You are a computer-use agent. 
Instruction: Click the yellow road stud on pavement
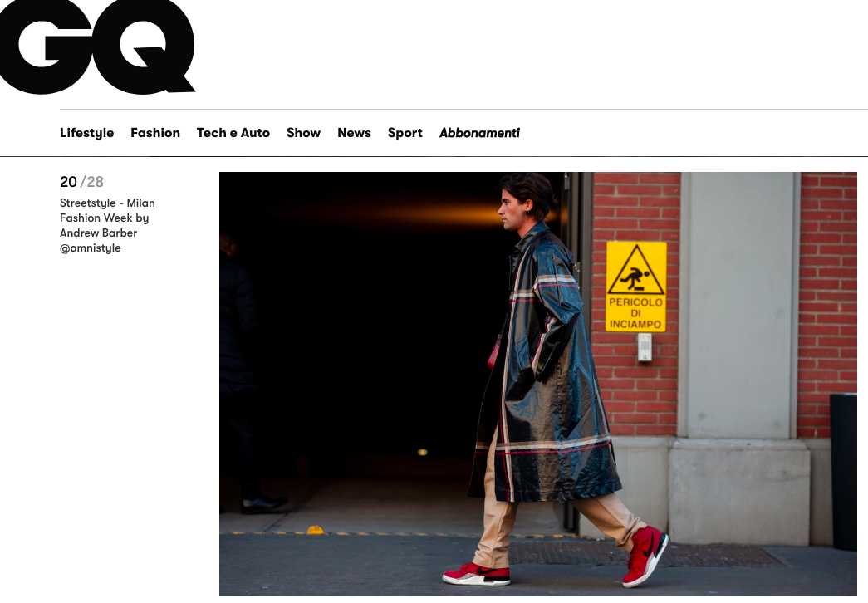click(x=315, y=530)
